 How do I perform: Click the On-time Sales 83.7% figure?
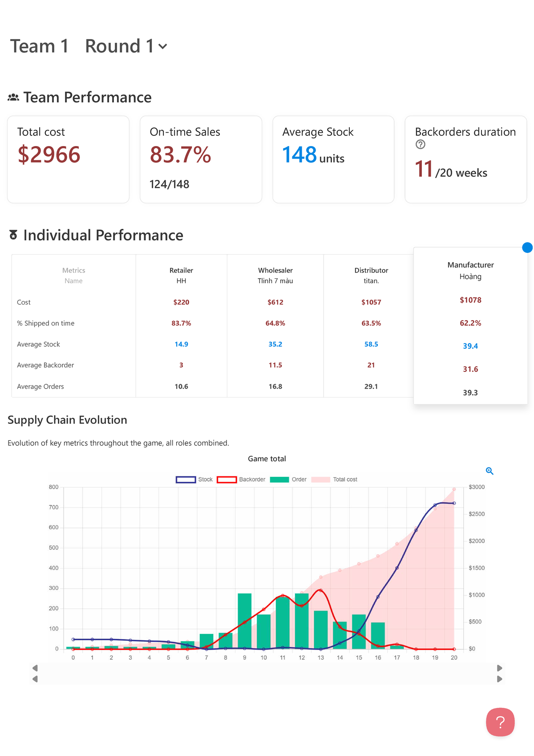[180, 154]
